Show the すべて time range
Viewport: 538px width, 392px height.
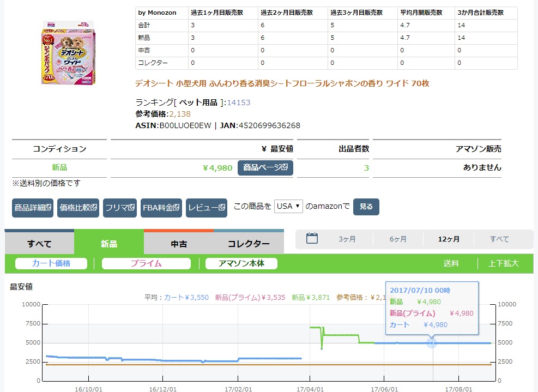499,239
